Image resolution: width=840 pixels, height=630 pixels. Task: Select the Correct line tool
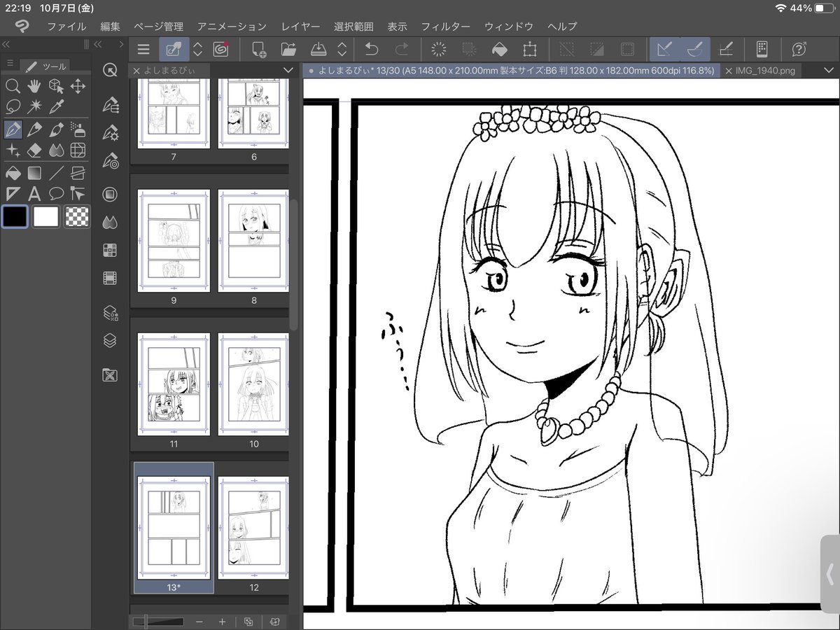[78, 194]
